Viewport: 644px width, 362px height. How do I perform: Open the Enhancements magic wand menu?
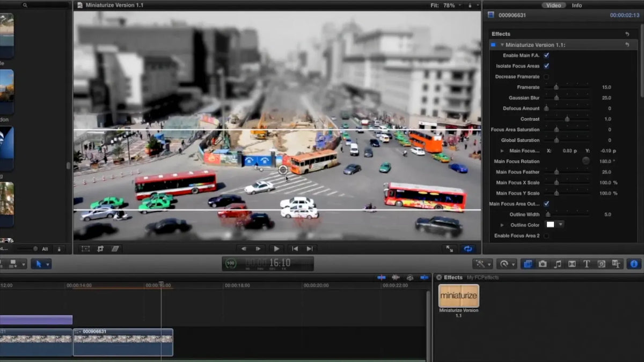[482, 264]
